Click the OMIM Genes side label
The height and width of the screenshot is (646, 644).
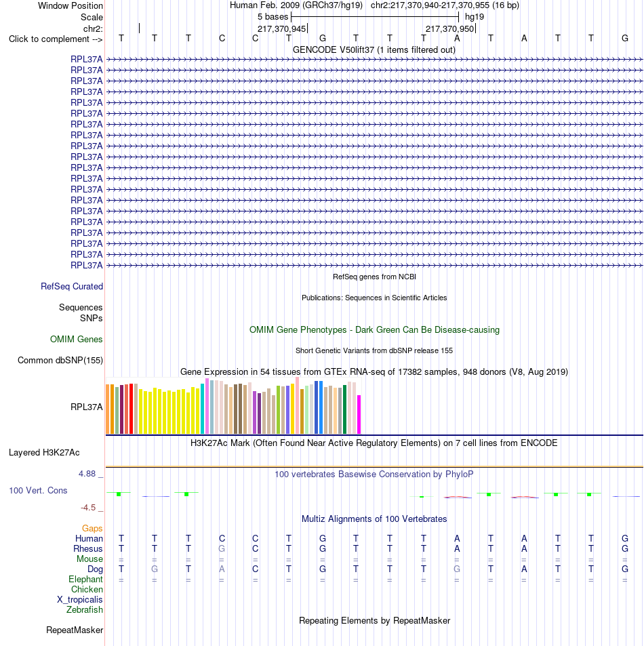(76, 340)
